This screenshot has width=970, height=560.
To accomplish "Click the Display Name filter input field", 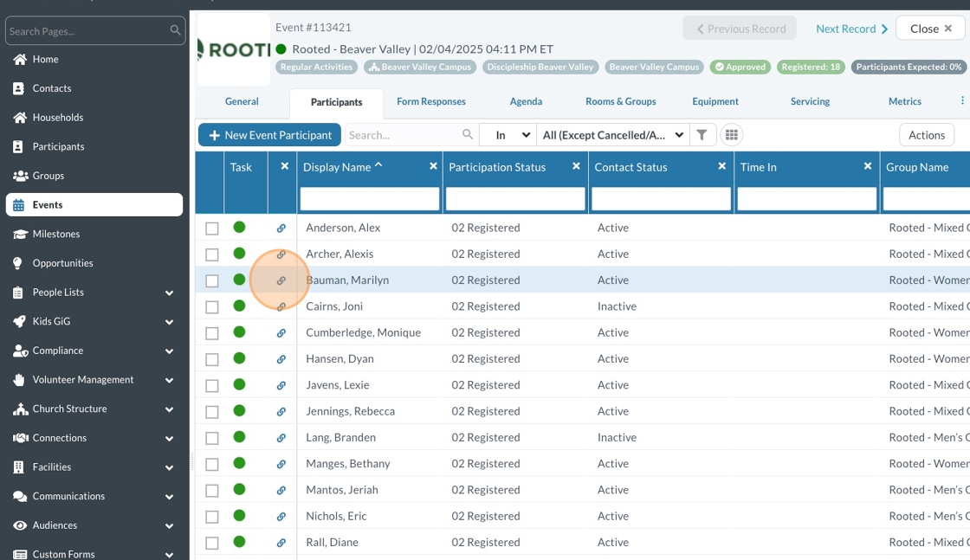I will point(370,199).
